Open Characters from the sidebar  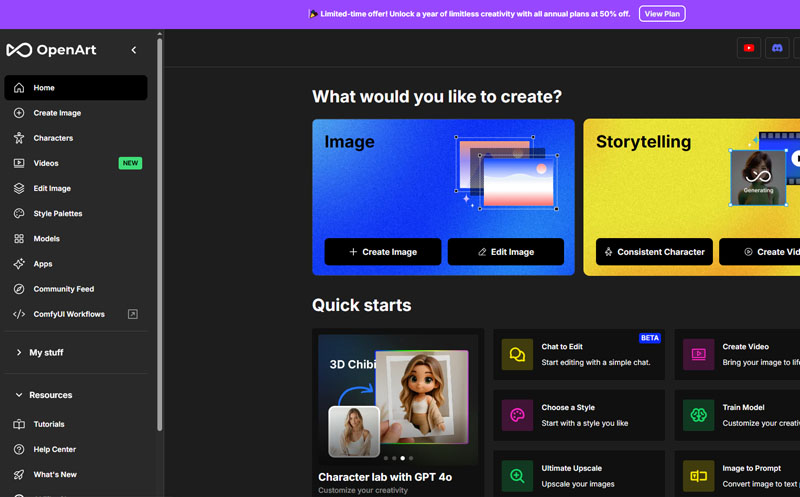tap(76, 138)
